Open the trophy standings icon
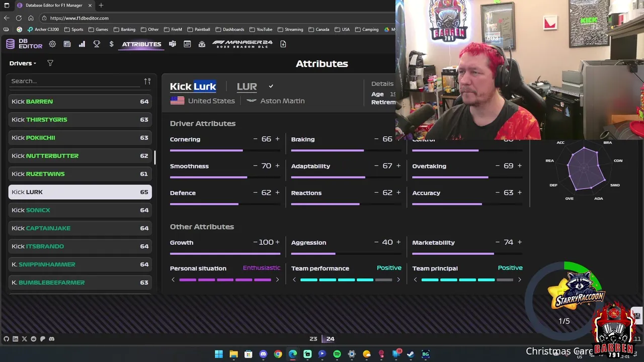 coord(97,44)
